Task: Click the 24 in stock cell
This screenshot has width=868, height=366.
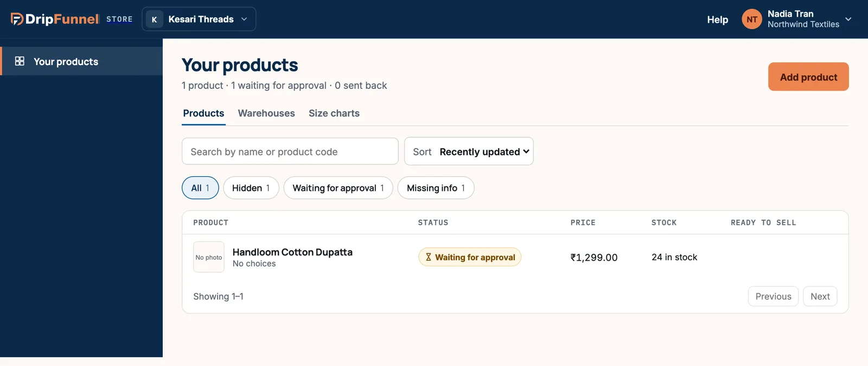Action: (674, 257)
